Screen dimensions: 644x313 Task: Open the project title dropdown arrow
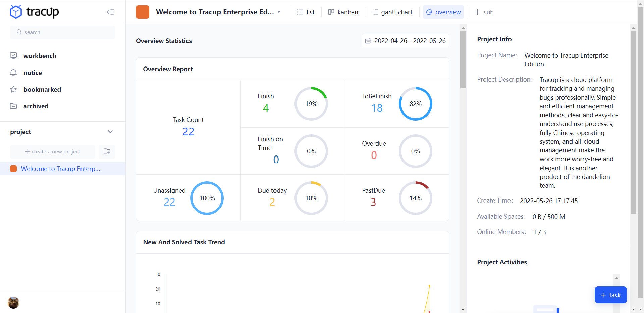click(279, 12)
